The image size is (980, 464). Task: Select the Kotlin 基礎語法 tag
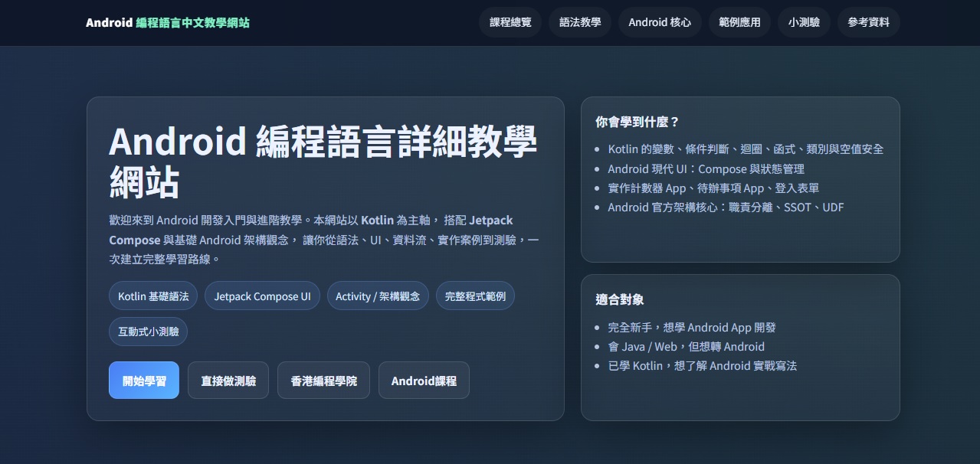(153, 296)
